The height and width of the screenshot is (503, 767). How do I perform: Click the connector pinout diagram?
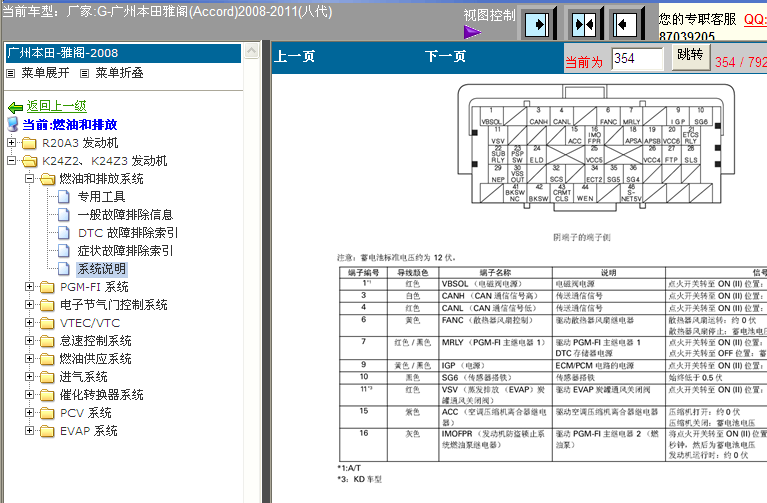(x=596, y=147)
